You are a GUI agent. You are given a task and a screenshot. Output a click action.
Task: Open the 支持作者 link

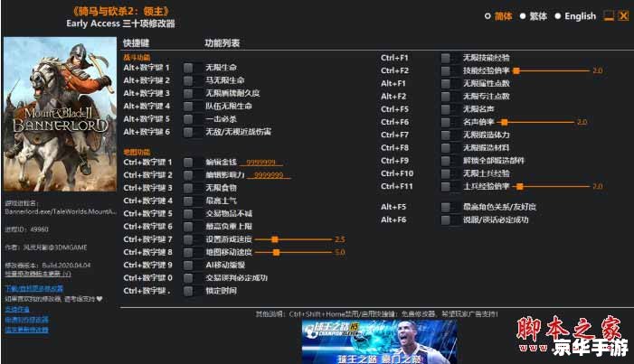coord(17,309)
